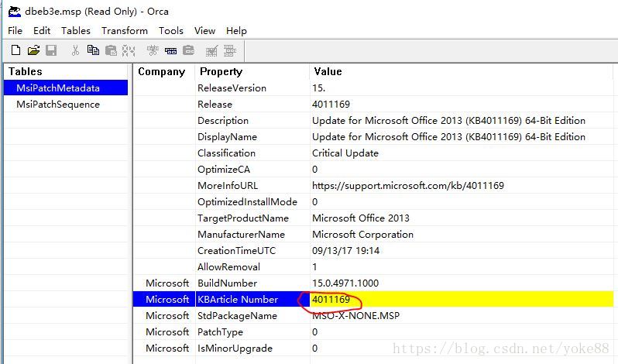This screenshot has height=364, width=618.
Task: Click the Cut Row toolbar icon
Action: pos(153,50)
